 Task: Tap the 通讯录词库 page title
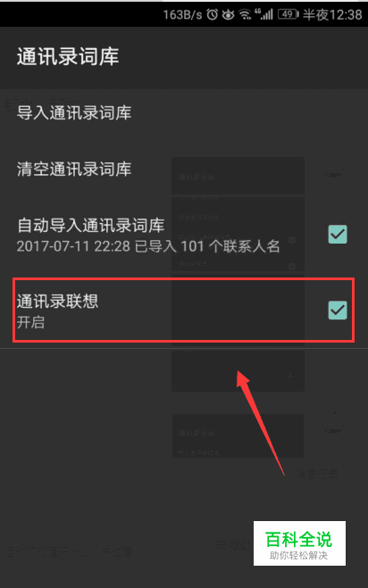(x=68, y=57)
